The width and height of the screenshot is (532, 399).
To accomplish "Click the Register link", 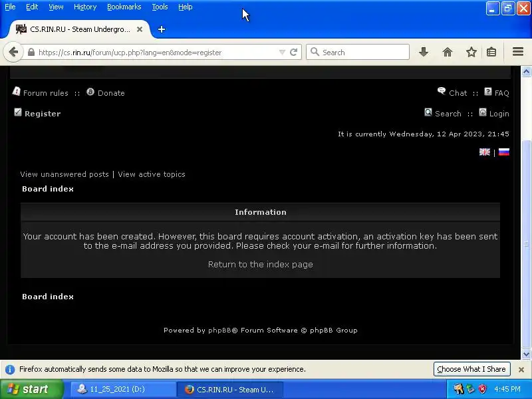I will click(43, 114).
